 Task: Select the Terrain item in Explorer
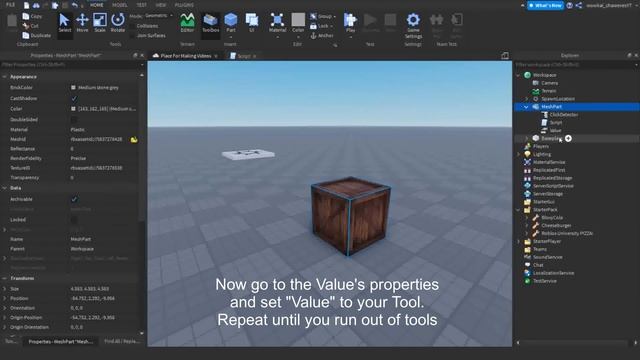pos(549,91)
